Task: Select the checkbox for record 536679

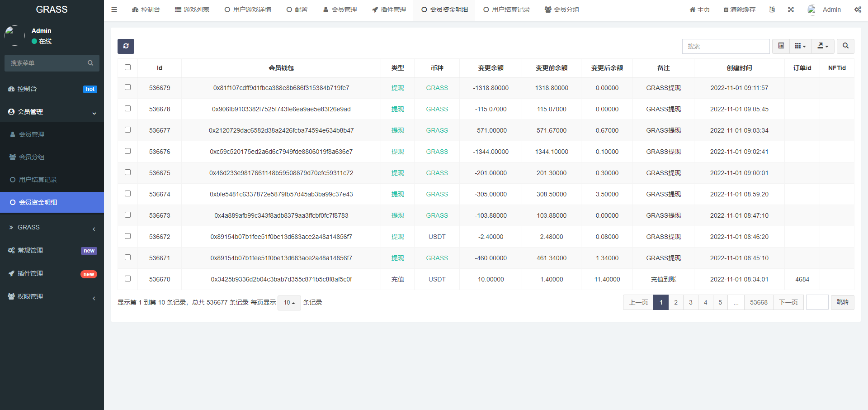Action: [x=127, y=88]
